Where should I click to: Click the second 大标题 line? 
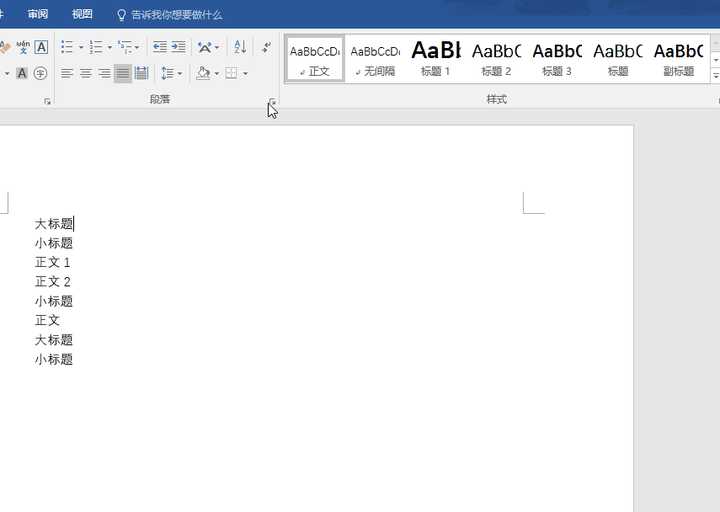[54, 340]
